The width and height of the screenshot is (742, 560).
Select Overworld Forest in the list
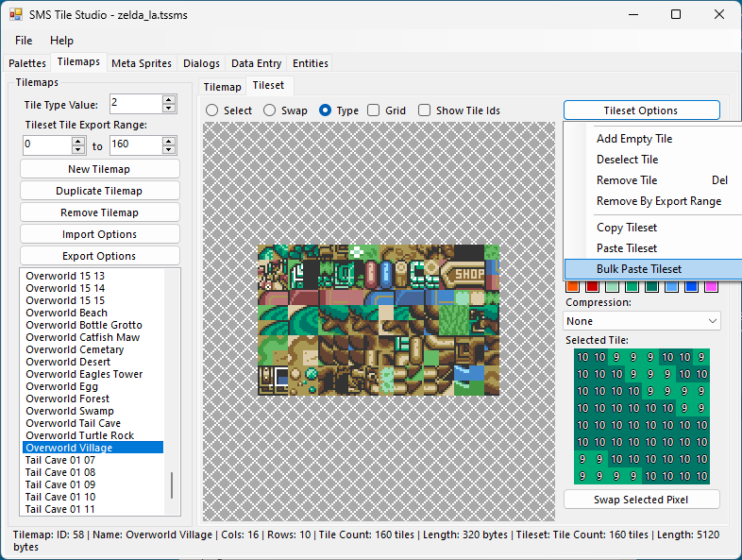point(93,399)
